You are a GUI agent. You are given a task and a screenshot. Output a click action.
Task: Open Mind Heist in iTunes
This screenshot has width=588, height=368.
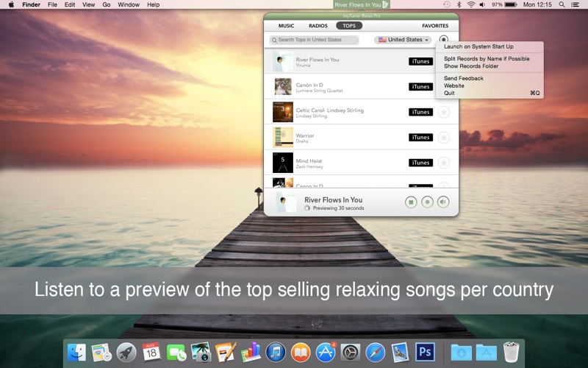tap(420, 163)
